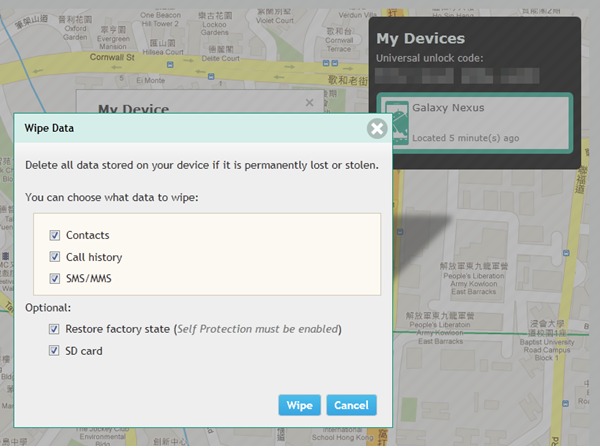The image size is (600, 446).
Task: Click the SD card label
Action: (84, 351)
